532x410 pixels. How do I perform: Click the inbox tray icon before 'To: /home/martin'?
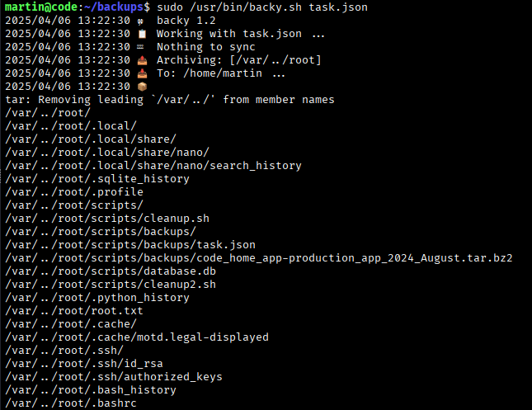141,73
